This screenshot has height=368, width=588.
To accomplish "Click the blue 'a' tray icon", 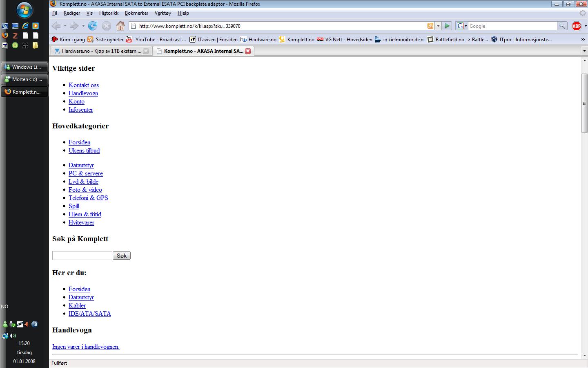I will tap(35, 324).
